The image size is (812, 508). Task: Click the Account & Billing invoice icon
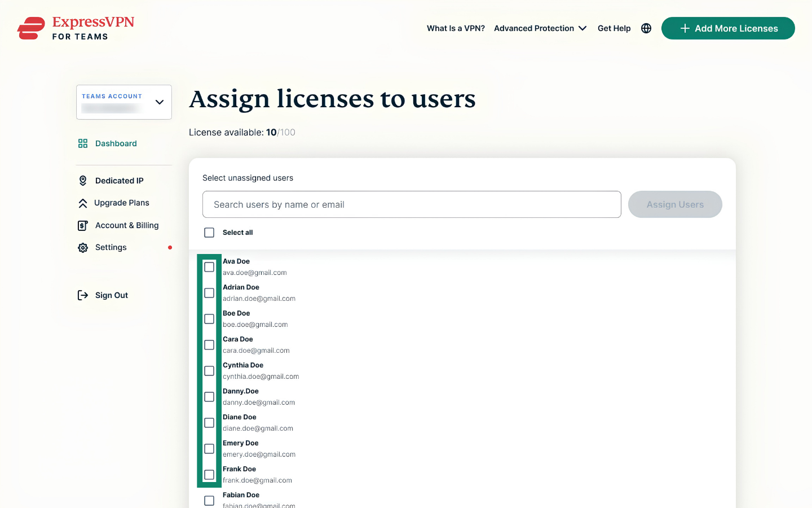83,226
